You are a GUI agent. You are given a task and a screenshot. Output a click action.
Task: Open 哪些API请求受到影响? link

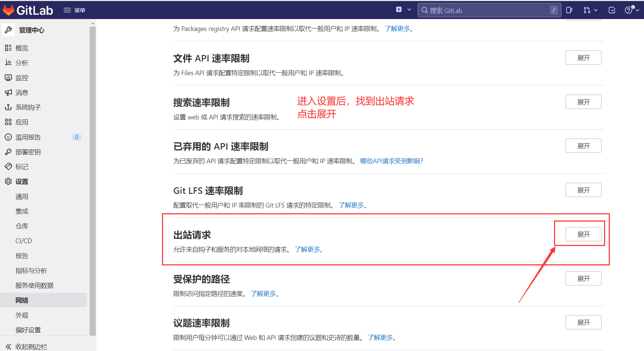click(x=392, y=161)
